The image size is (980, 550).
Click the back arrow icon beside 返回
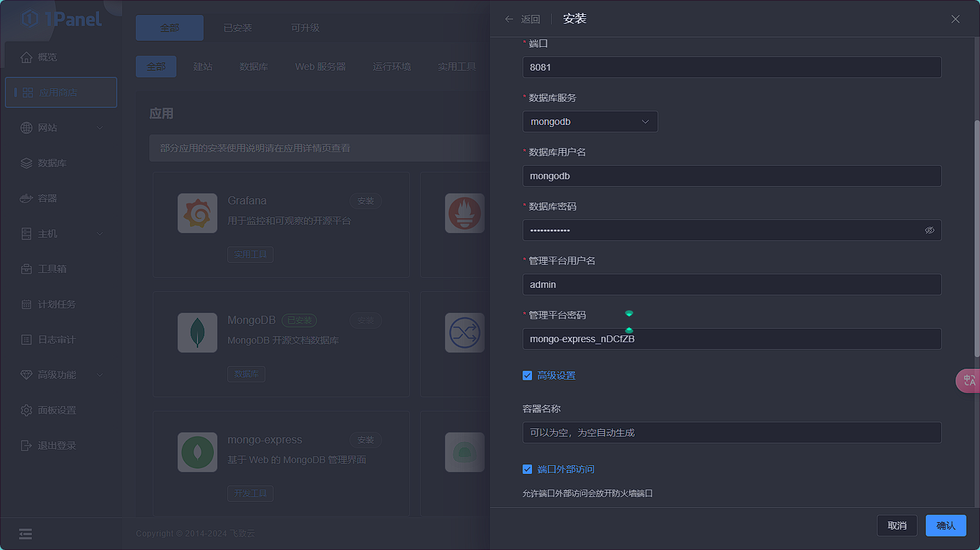(509, 19)
